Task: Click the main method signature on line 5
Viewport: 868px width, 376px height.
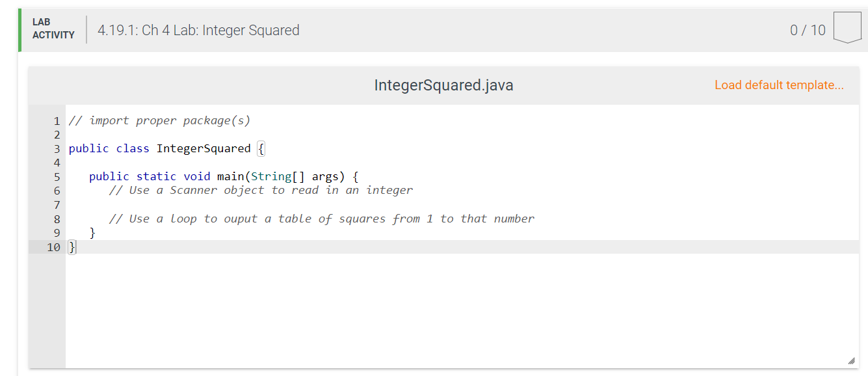Action: [x=221, y=176]
